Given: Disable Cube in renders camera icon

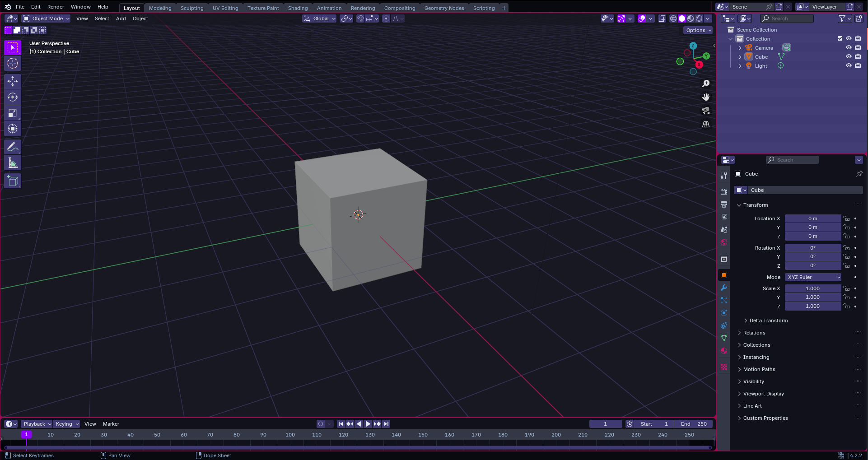Looking at the screenshot, I should tap(858, 56).
